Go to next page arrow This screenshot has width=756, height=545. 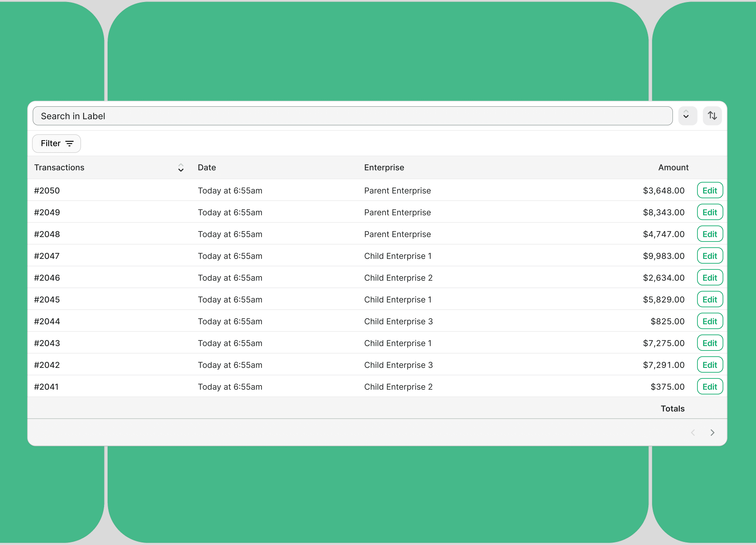pyautogui.click(x=712, y=433)
